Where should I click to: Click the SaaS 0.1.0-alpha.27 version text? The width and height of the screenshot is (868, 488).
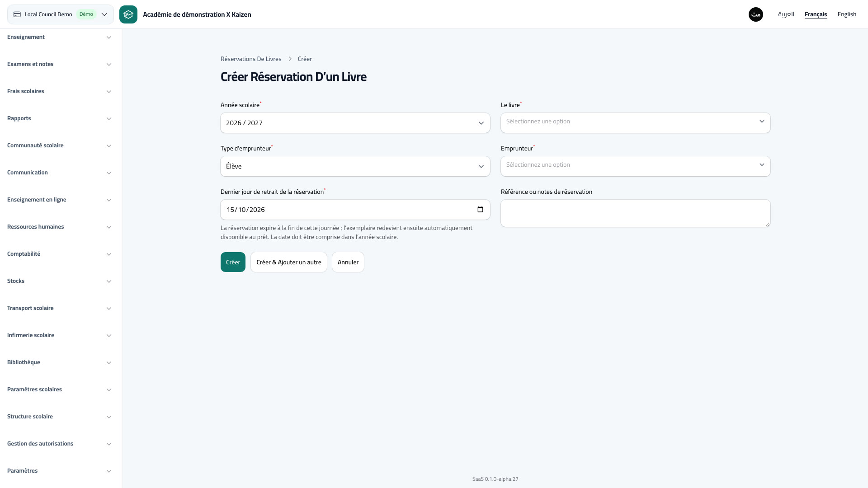point(495,479)
